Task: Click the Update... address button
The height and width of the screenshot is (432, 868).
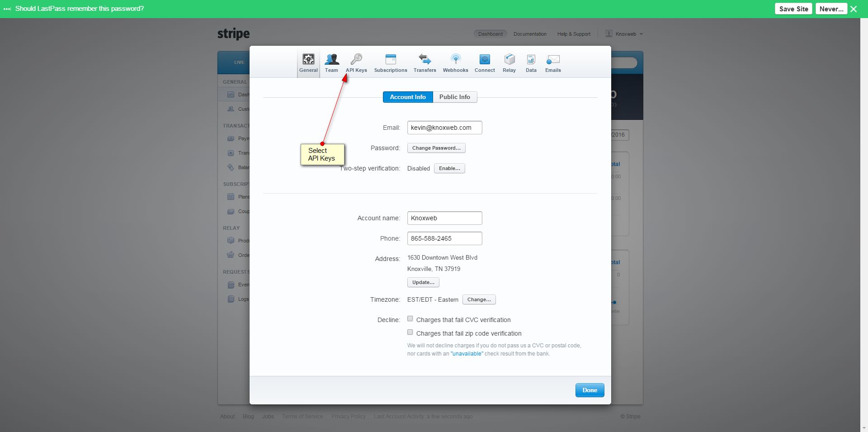Action: 423,282
